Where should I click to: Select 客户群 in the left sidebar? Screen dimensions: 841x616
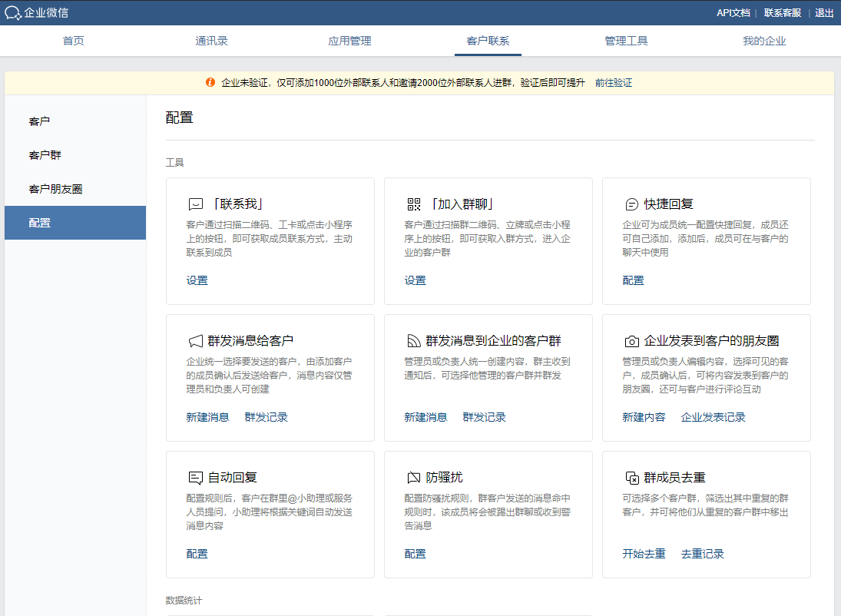click(x=45, y=155)
